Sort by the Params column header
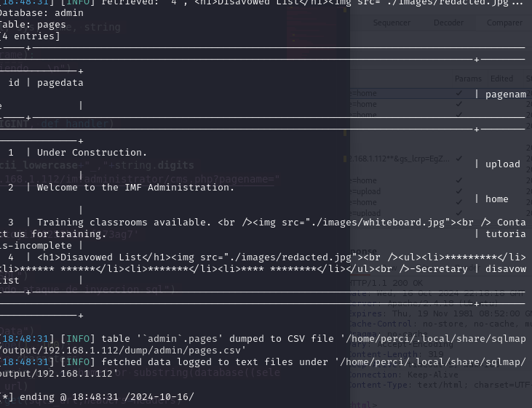Viewport: 532px width, 408px height. [468, 79]
